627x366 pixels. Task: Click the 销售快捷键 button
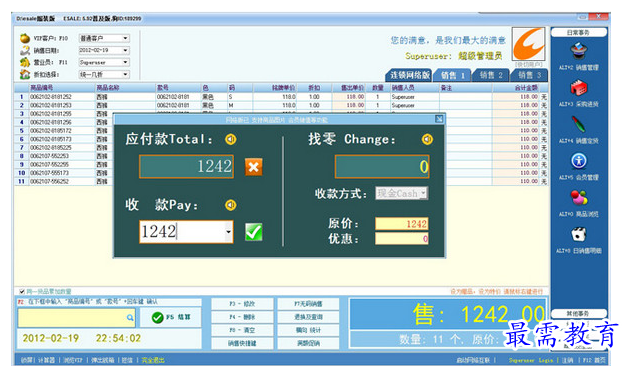pos(242,343)
